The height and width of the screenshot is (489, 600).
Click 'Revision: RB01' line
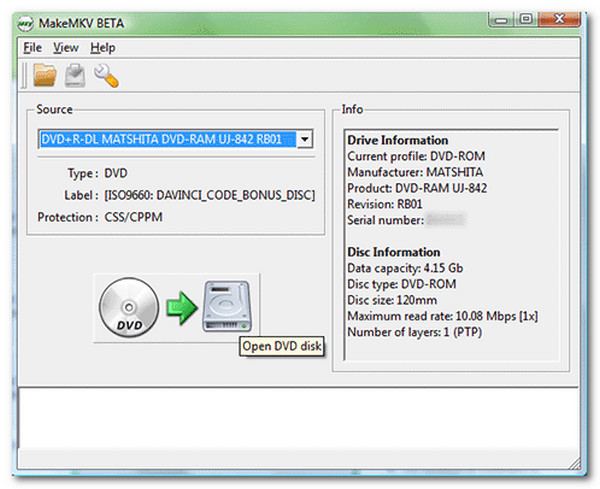tap(385, 204)
